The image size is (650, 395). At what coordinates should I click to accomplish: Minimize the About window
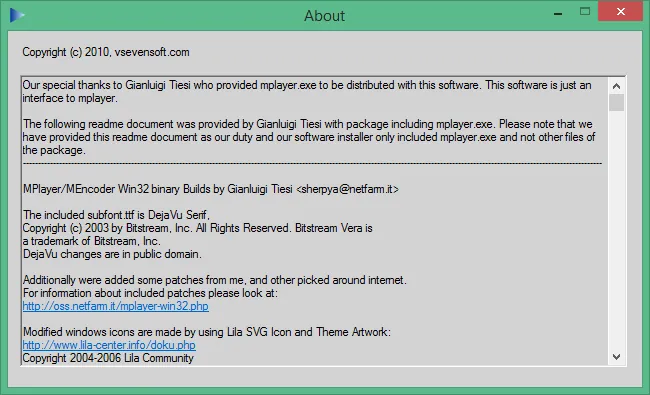coord(558,13)
